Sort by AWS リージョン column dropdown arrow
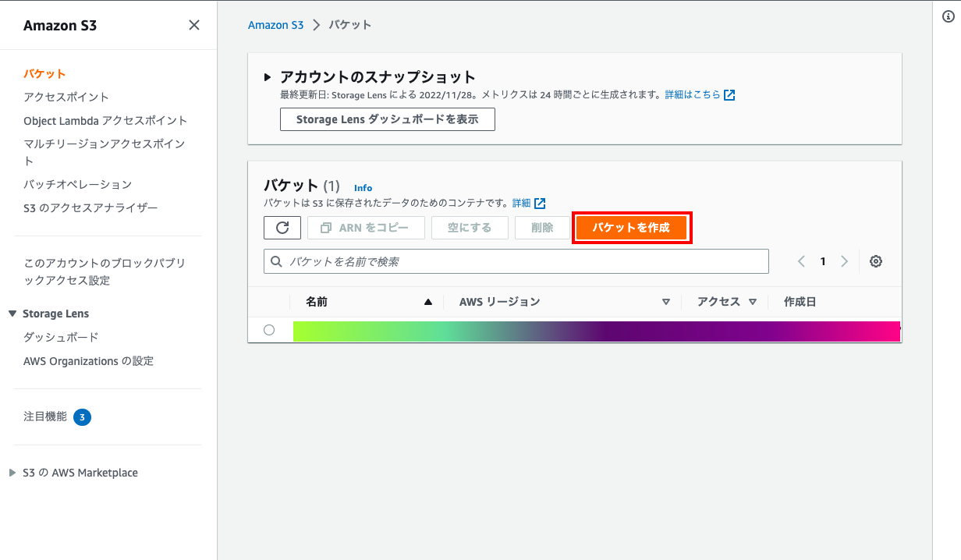Screen dimensions: 961x560 click(x=665, y=303)
